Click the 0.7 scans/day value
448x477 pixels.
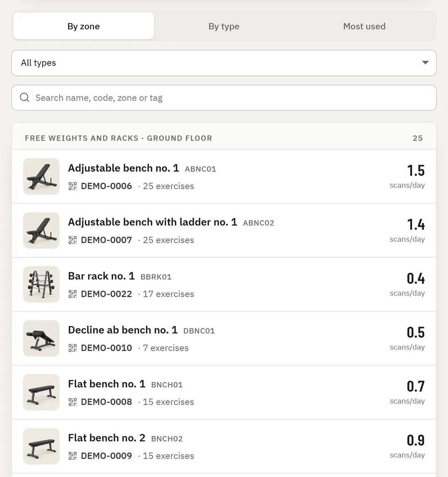(x=416, y=386)
